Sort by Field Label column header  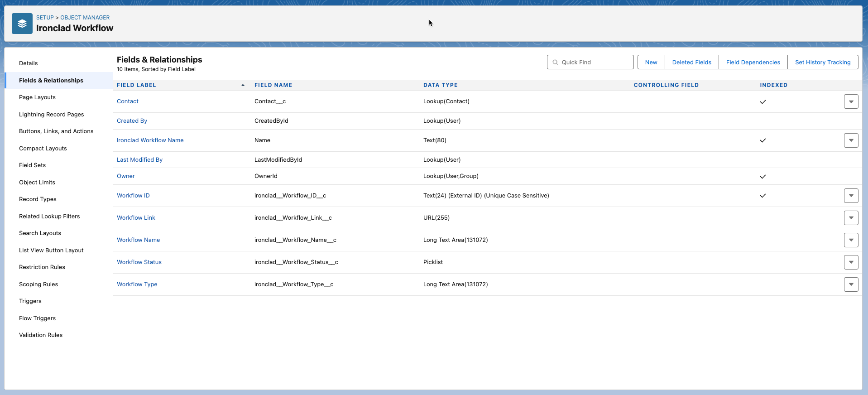pyautogui.click(x=136, y=85)
